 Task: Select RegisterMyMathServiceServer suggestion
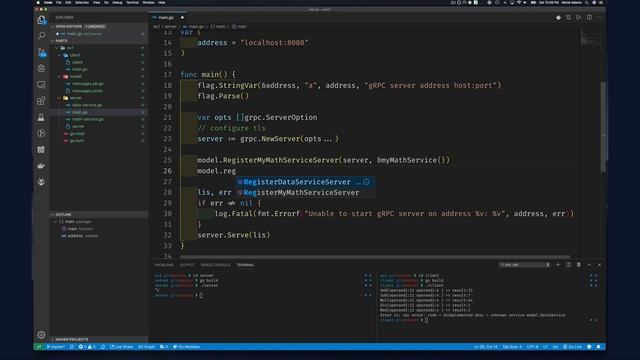306,193
